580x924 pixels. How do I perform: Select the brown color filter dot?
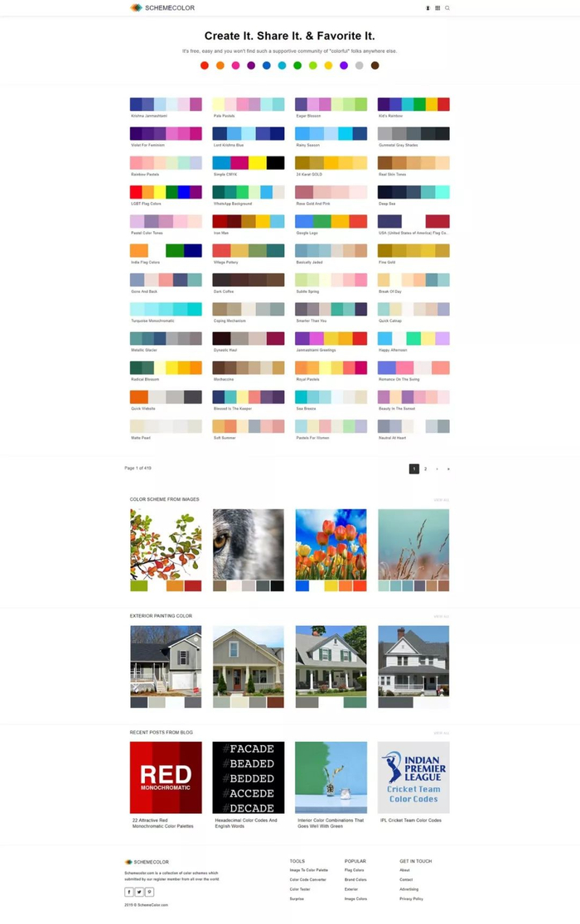click(x=375, y=65)
